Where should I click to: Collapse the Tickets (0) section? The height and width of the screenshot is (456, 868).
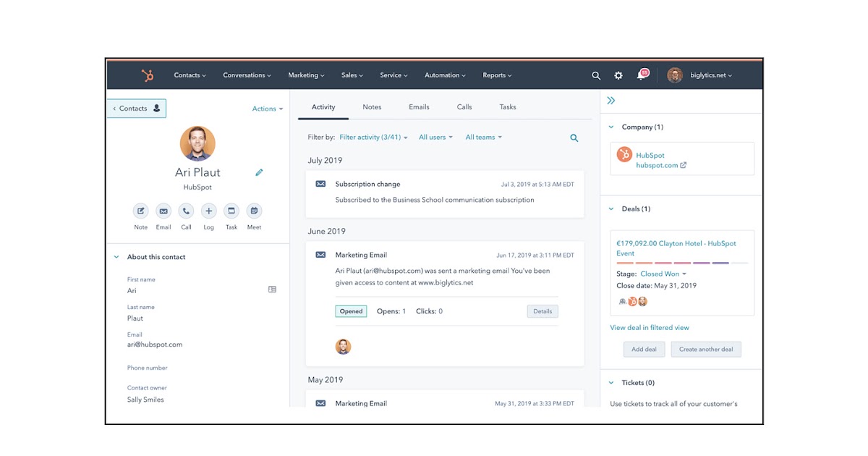pos(611,383)
